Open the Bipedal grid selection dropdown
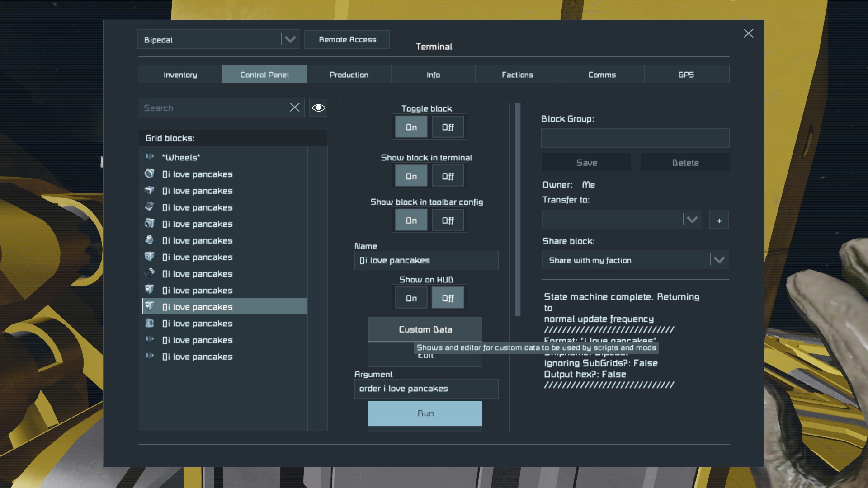 point(290,40)
